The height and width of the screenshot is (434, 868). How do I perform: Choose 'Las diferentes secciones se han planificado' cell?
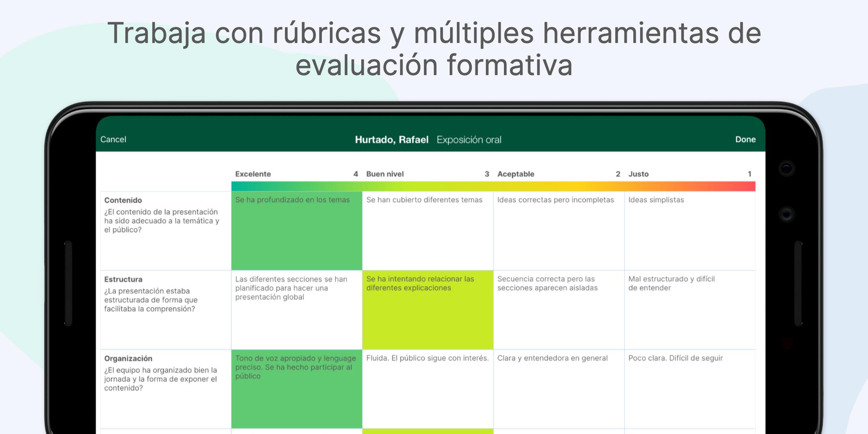(297, 310)
